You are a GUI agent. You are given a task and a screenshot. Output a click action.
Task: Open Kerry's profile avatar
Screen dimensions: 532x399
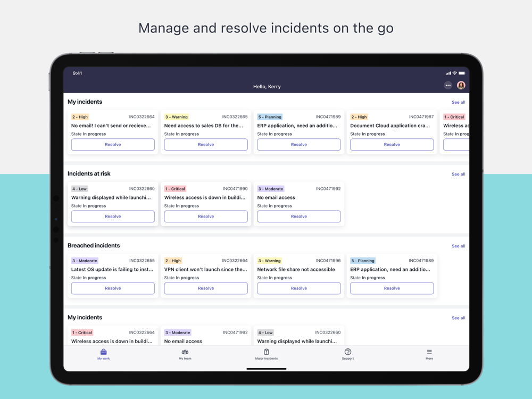[x=461, y=86]
